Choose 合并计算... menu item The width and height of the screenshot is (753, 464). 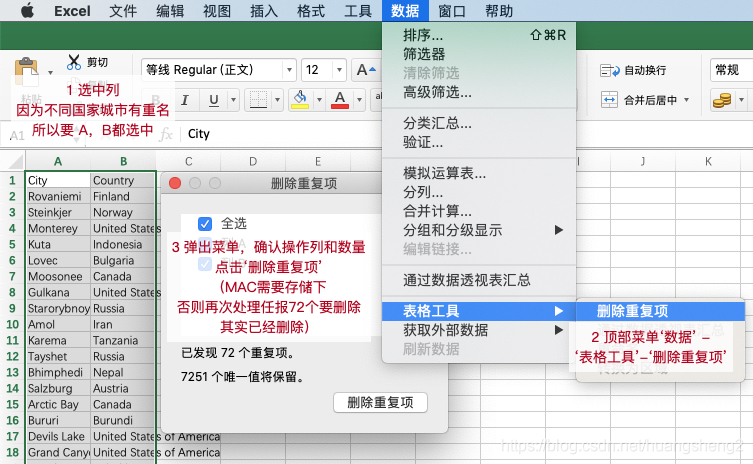pos(479,211)
